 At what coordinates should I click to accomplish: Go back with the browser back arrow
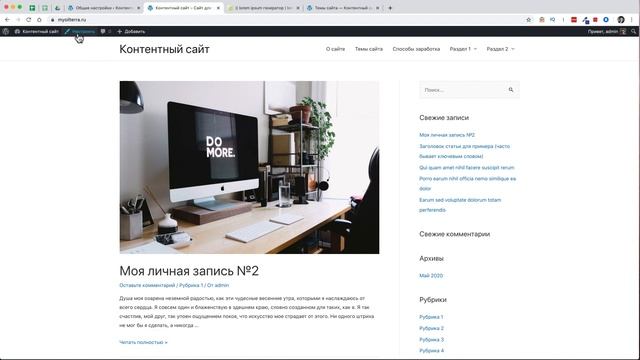(7, 20)
